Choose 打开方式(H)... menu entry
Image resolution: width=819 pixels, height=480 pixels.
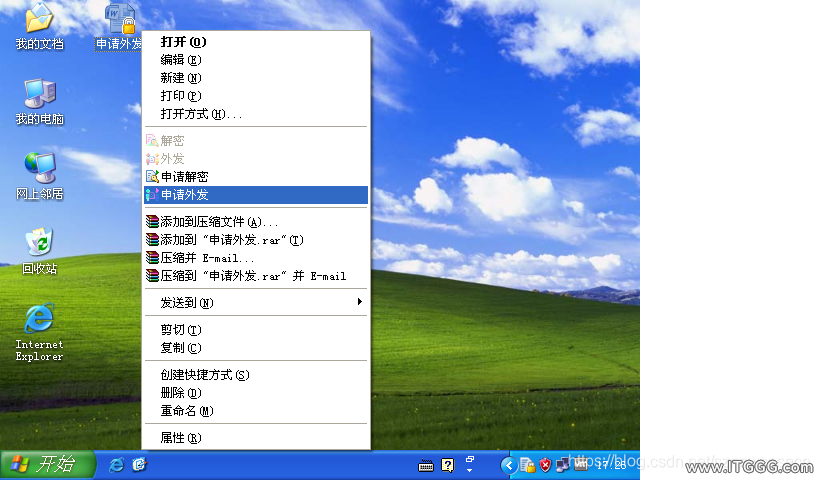pyautogui.click(x=256, y=114)
